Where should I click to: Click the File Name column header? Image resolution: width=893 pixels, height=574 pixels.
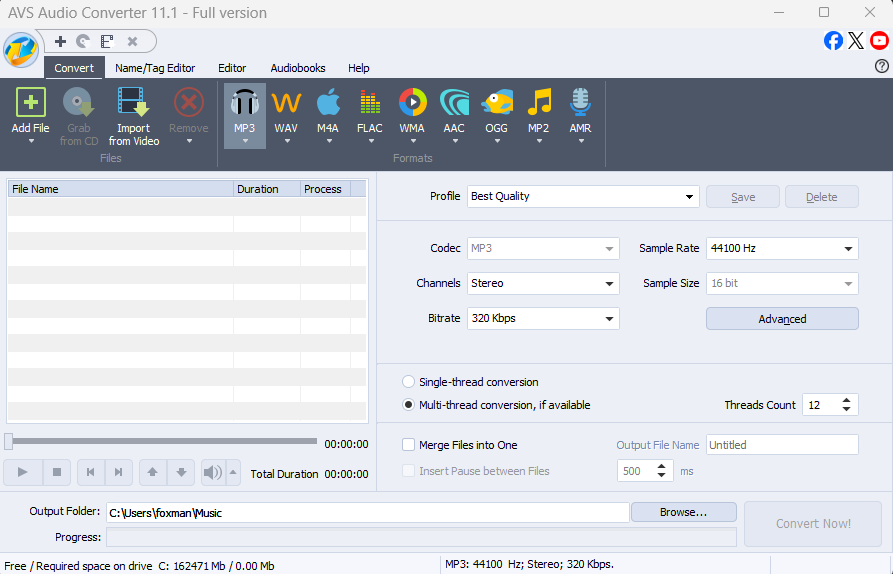[121, 189]
